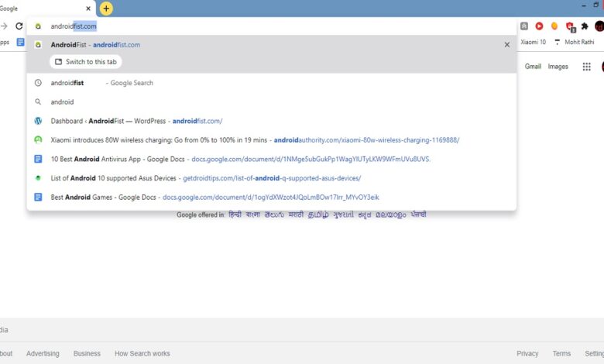This screenshot has width=604, height=364.
Task: Open Advertising footer link
Action: (x=43, y=353)
